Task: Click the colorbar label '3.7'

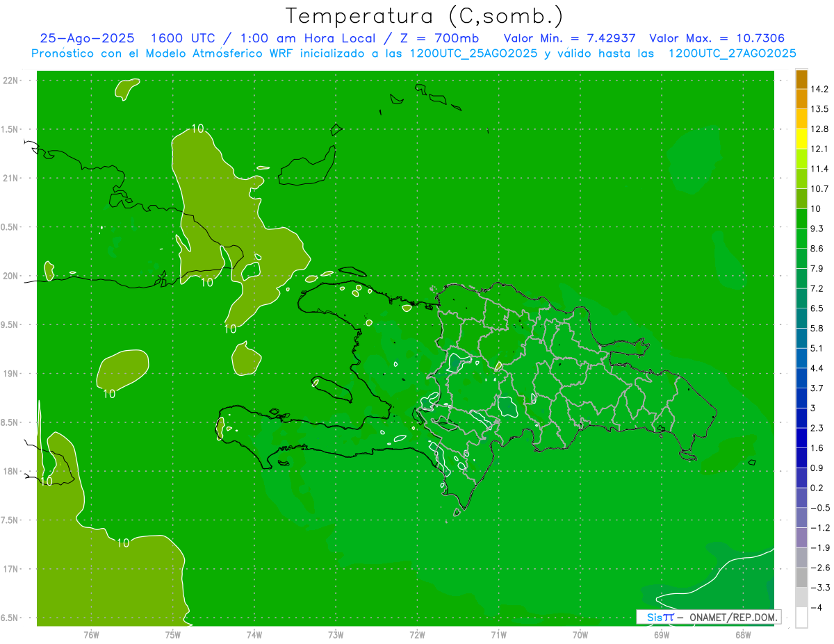Action: 817,388
